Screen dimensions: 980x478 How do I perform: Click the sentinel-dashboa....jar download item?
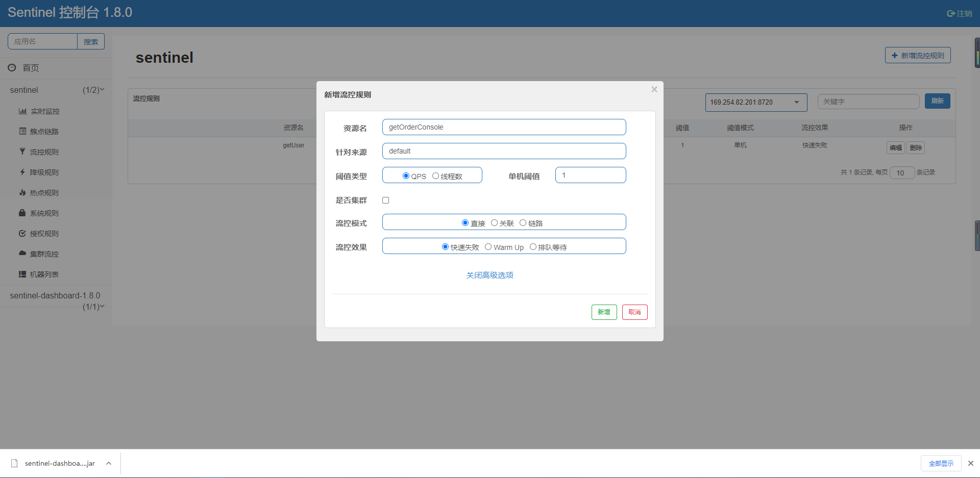point(60,463)
